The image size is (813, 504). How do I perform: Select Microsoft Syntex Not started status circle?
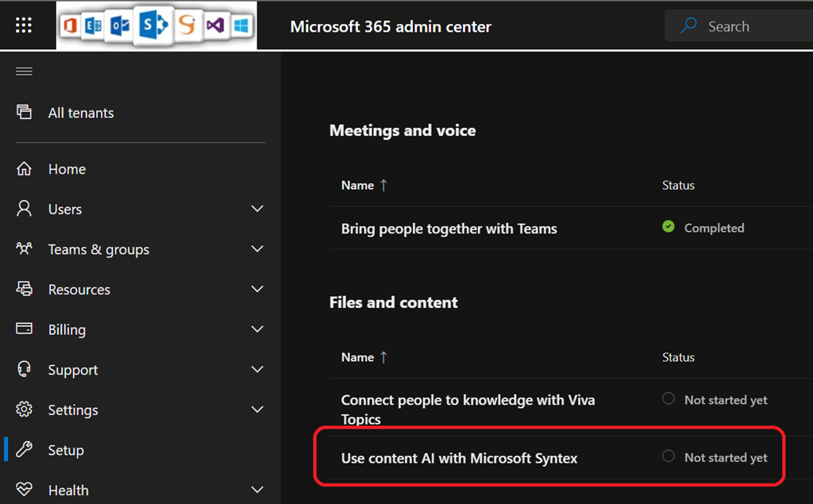click(669, 456)
